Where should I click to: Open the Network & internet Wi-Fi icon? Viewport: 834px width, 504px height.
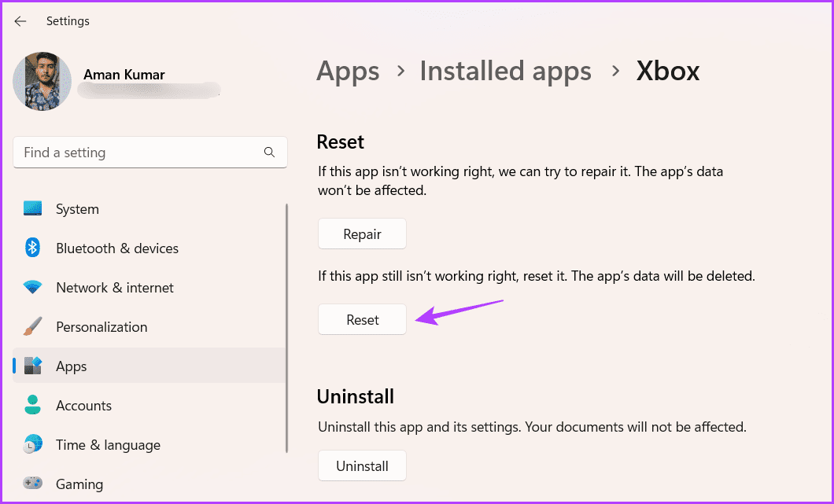click(32, 288)
